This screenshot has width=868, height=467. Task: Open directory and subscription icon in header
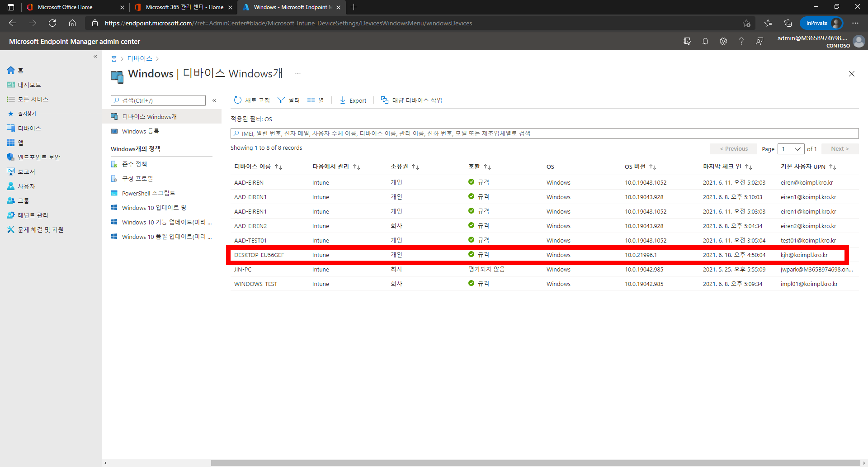[687, 41]
